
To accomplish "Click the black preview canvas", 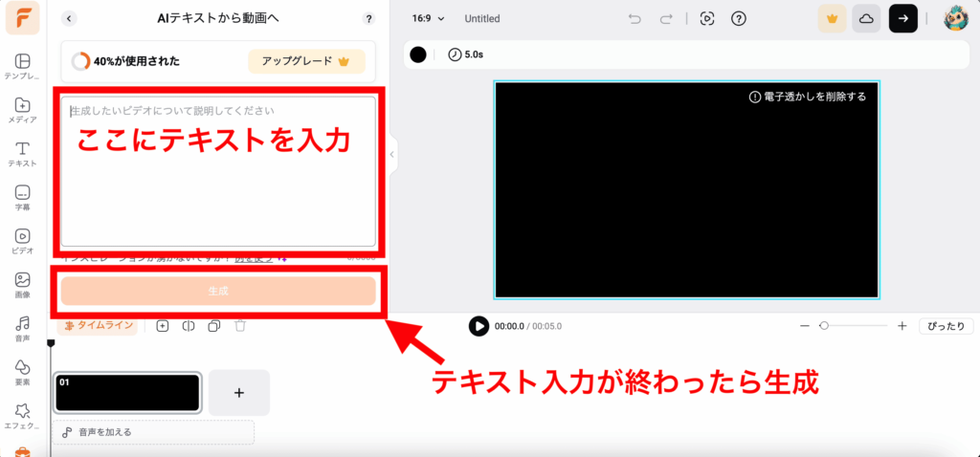I will pyautogui.click(x=686, y=190).
